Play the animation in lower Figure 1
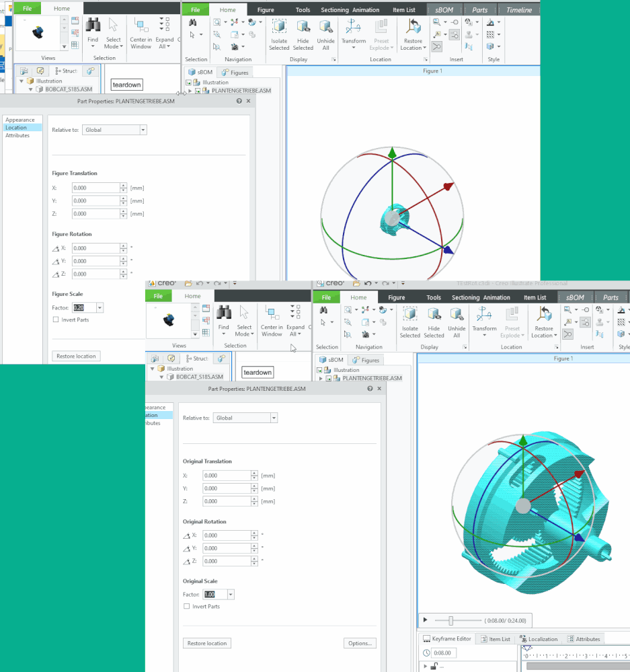Viewport: 630px width, 672px height. (426, 620)
